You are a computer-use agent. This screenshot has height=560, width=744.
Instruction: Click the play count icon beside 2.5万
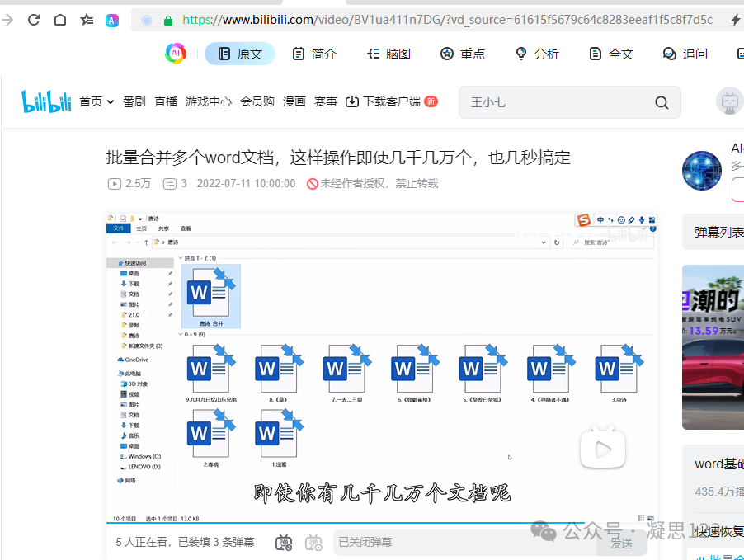pos(115,183)
